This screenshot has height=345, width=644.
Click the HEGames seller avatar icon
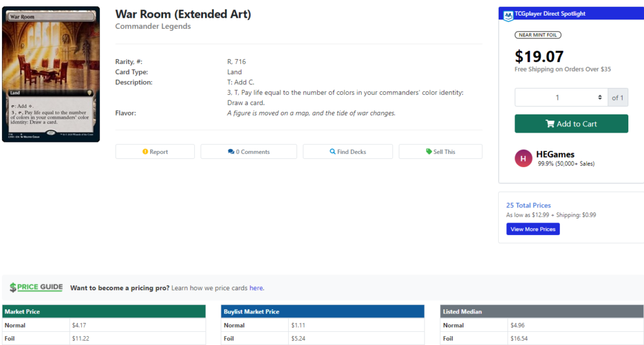click(x=523, y=158)
